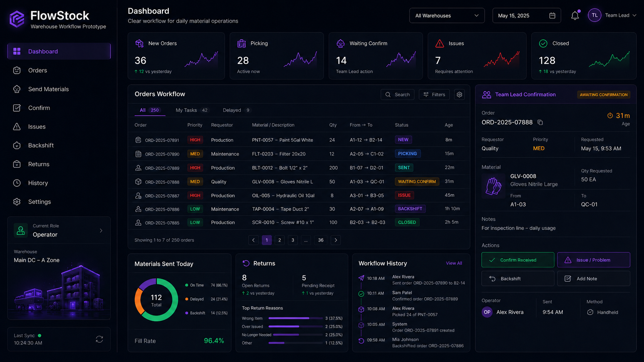Click the Issue / Problem button
This screenshot has height=362, width=644.
(x=594, y=260)
